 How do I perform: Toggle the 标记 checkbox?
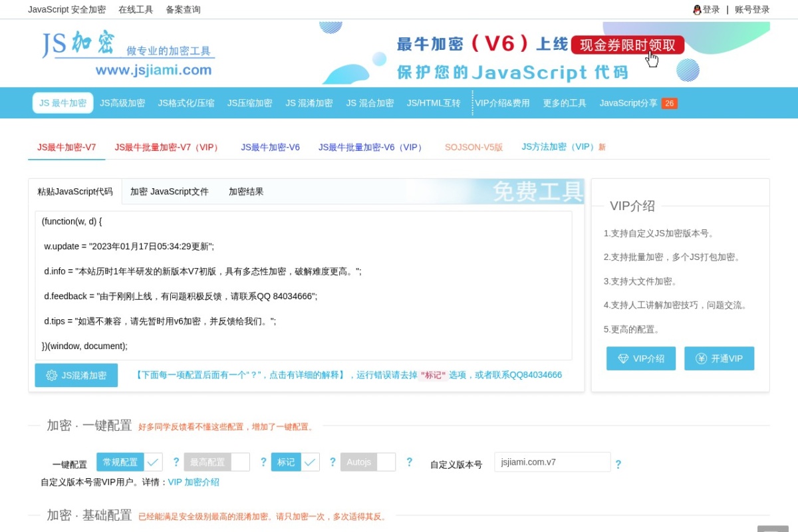pyautogui.click(x=295, y=462)
